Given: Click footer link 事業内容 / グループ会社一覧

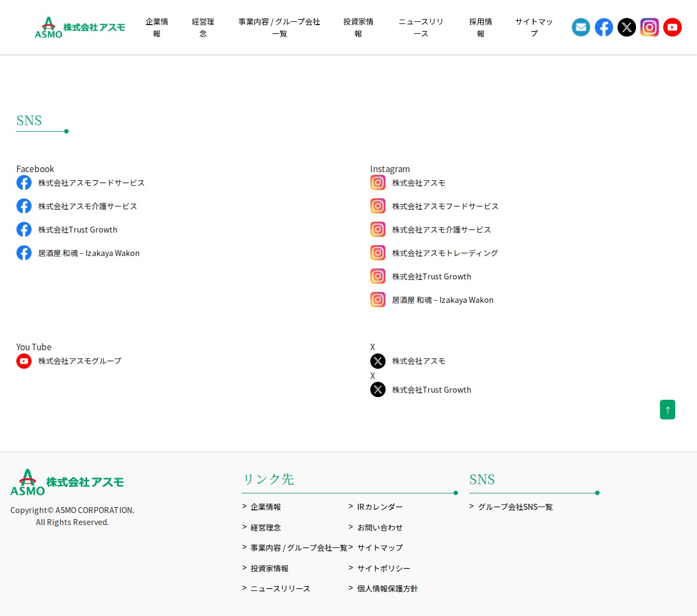Looking at the screenshot, I should (x=299, y=548).
